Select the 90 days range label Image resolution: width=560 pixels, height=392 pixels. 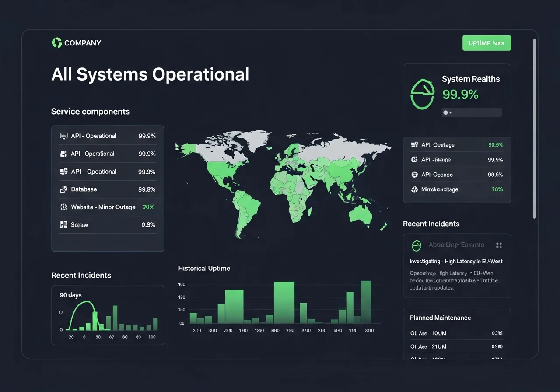pyautogui.click(x=70, y=295)
